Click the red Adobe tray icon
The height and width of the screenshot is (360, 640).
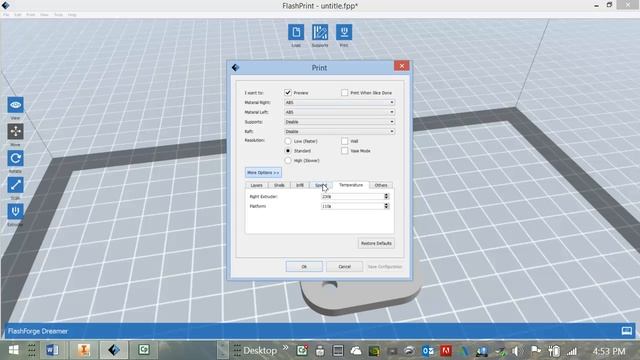446,351
